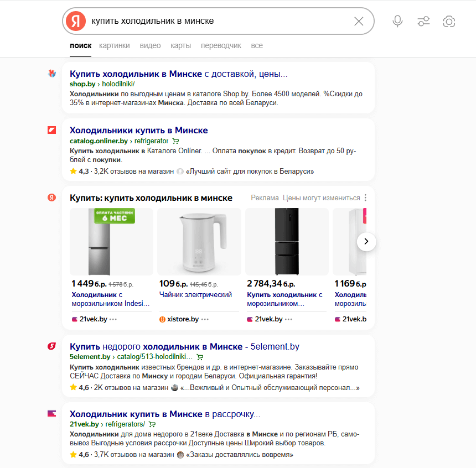The image size is (476, 468).
Task: Click the black refrigerator thumbnail
Action: (x=287, y=242)
